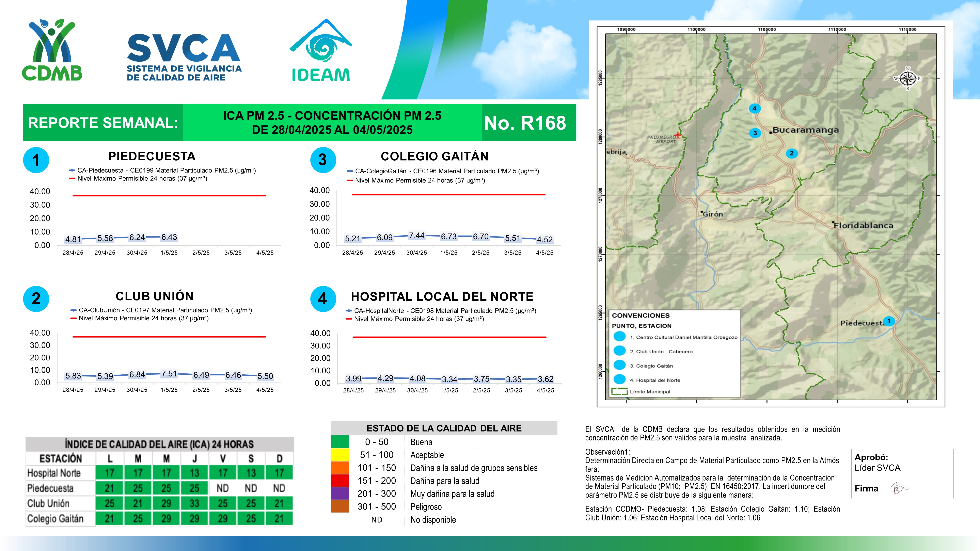Click blue circle number 4 beside Hospital Local title
The height and width of the screenshot is (551, 980).
pyautogui.click(x=323, y=298)
